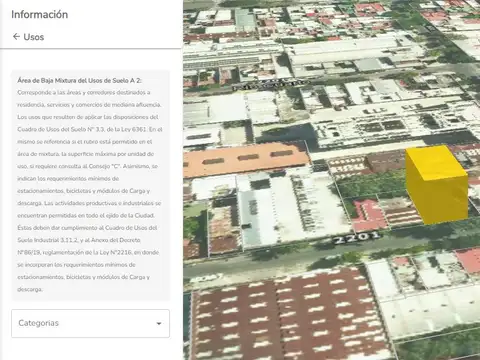
Task: Click the Usos back label
Action: (x=34, y=37)
